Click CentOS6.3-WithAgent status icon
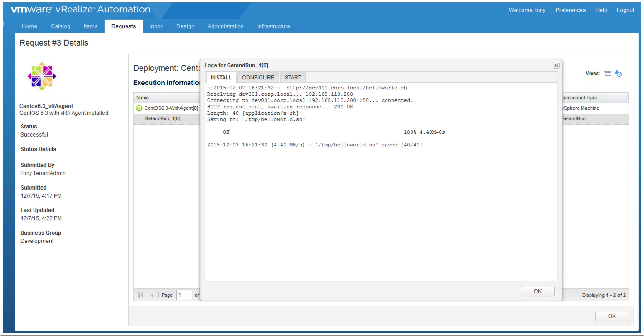Viewport: 644px width, 336px height. pos(139,108)
